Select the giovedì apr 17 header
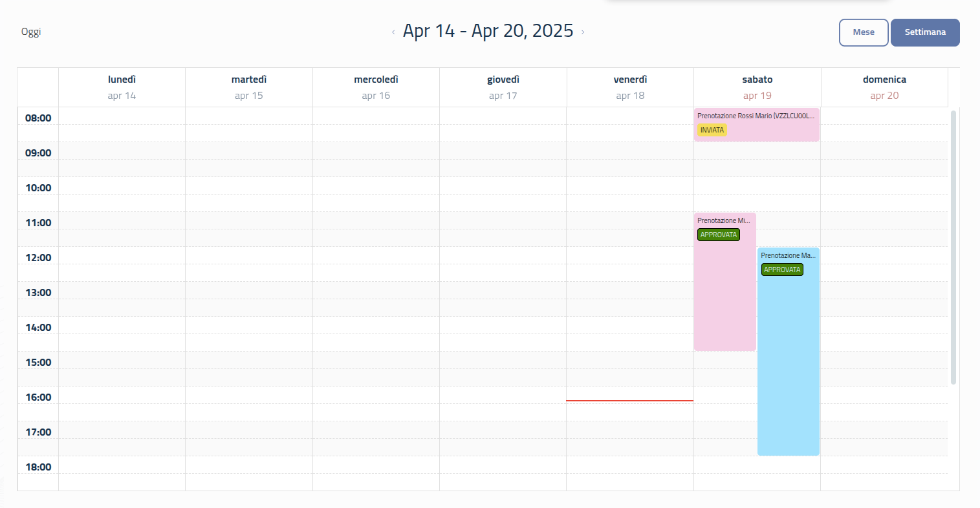 [503, 87]
